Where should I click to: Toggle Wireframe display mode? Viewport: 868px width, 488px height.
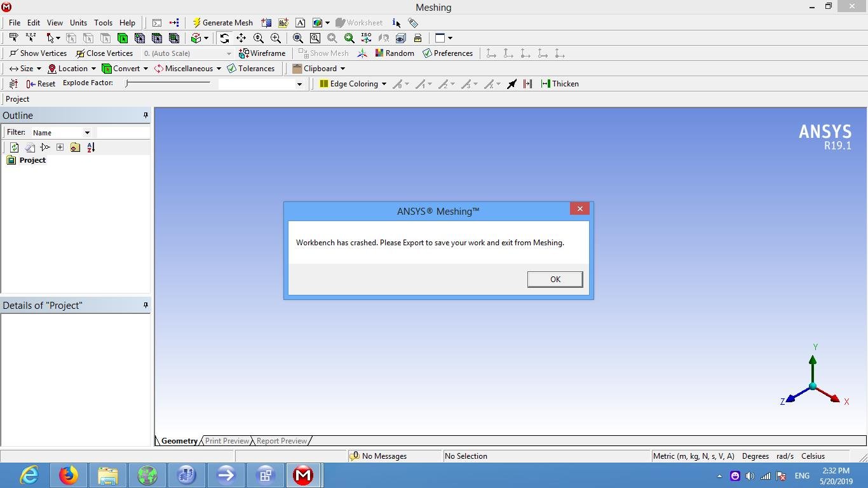coord(262,53)
